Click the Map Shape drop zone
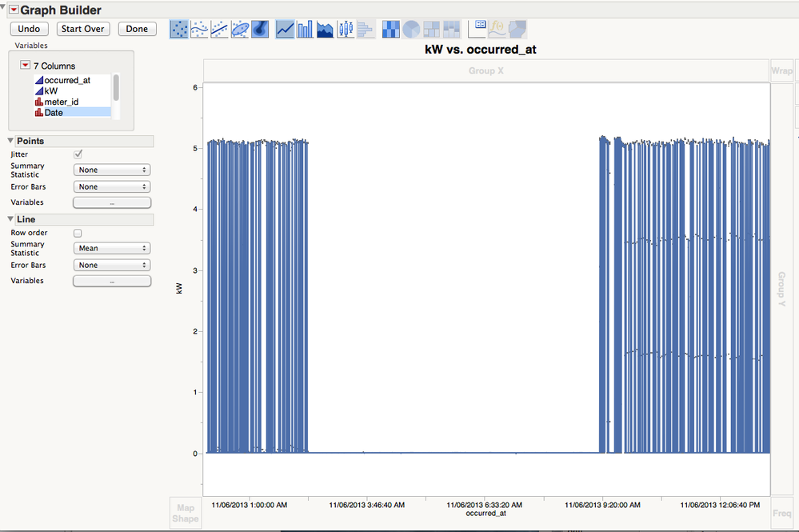 [x=186, y=513]
